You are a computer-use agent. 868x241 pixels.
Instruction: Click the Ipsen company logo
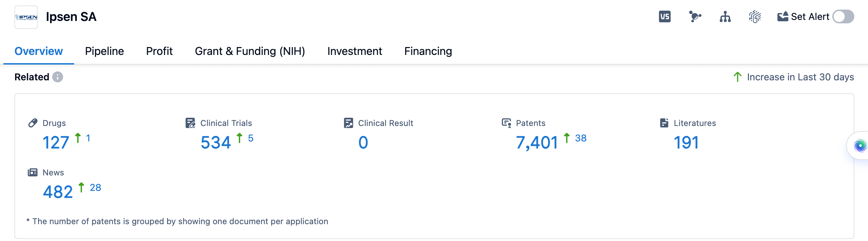(x=26, y=17)
